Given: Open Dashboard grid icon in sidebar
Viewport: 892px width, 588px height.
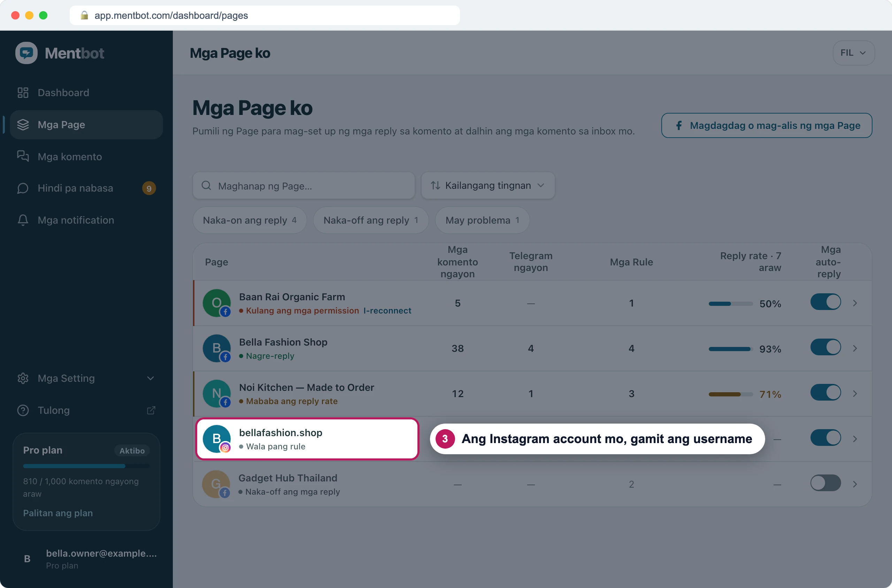Looking at the screenshot, I should [x=23, y=93].
